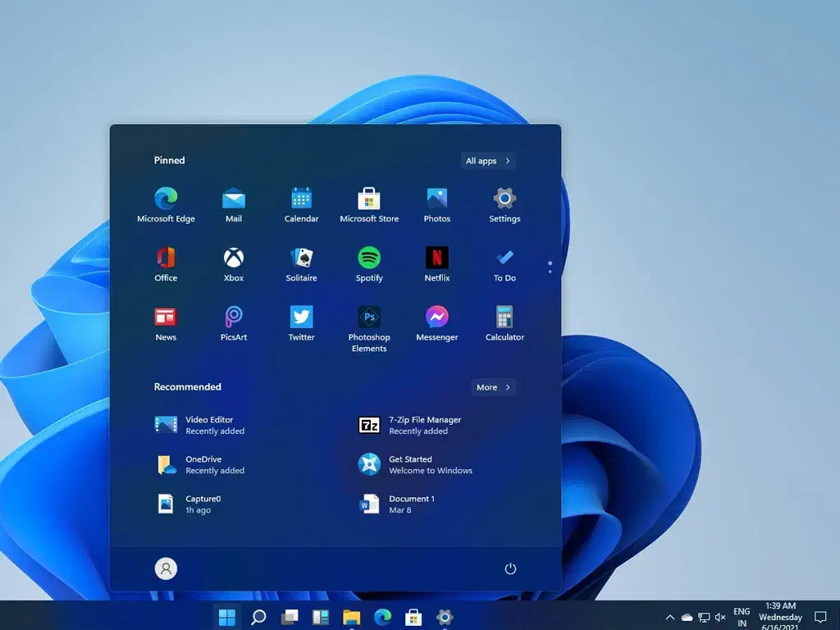Open Microsoft Edge from pinned apps
The height and width of the screenshot is (630, 840).
(166, 199)
